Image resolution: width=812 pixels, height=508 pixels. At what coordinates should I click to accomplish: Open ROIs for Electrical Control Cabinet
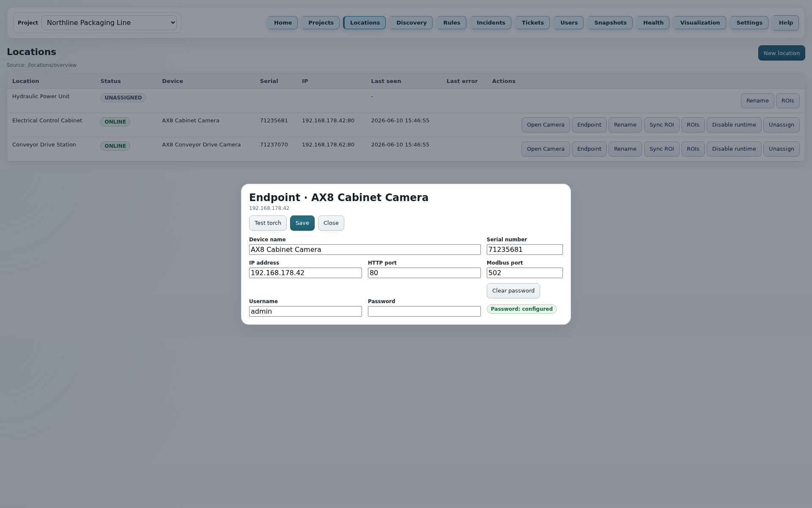[693, 125]
